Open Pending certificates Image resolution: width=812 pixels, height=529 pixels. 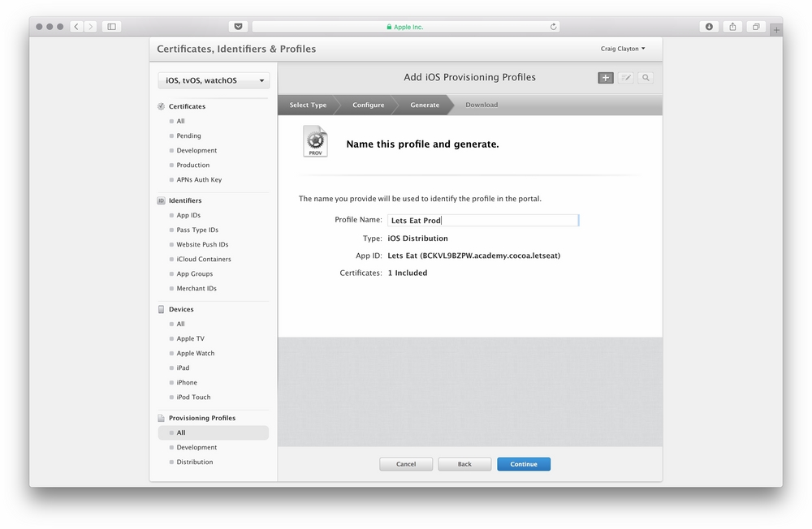188,135
